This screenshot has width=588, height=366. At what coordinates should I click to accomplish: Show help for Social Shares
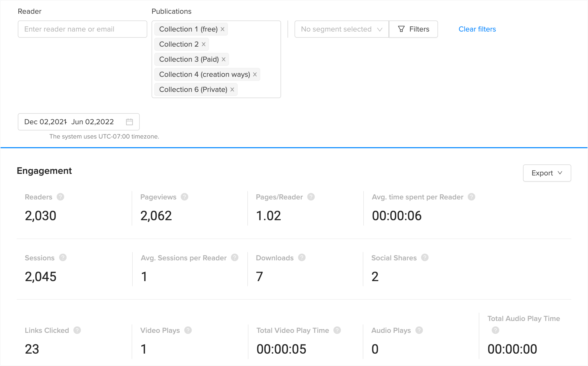click(x=425, y=258)
